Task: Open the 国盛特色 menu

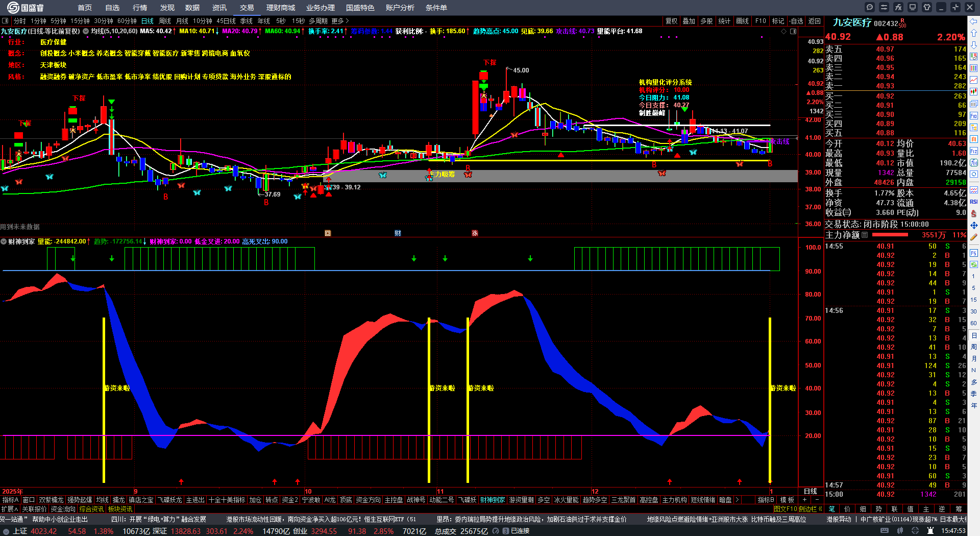Action: click(360, 8)
